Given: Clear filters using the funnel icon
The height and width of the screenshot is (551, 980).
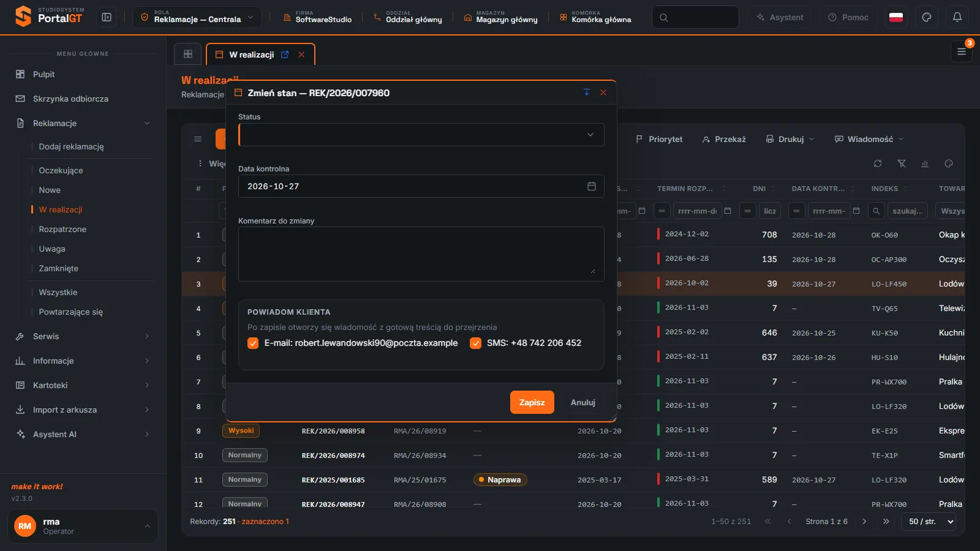Looking at the screenshot, I should pos(902,163).
